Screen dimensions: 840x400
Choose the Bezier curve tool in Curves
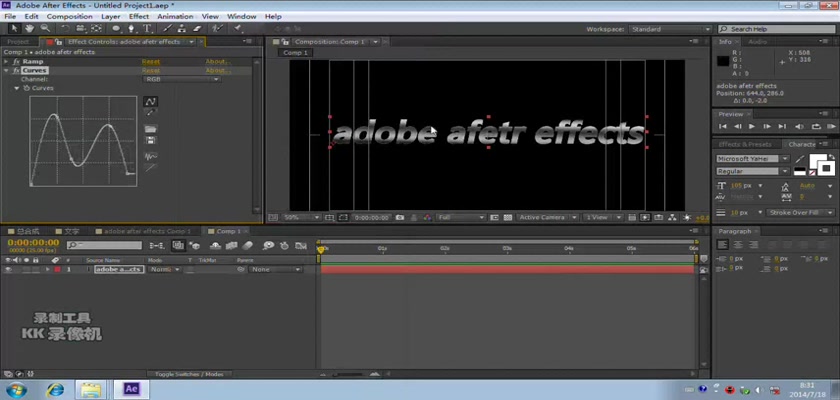[151, 101]
